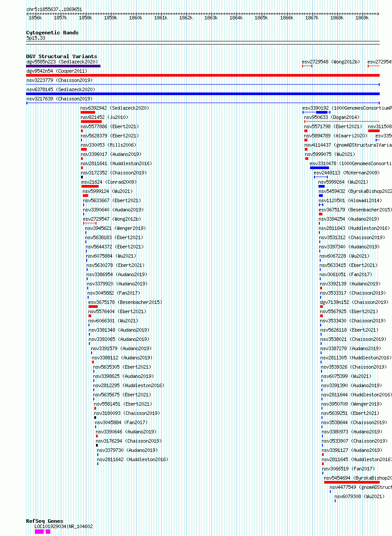Select the nsv5571798 (Ebert2021) label
The image size is (392, 536).
(x=333, y=126)
